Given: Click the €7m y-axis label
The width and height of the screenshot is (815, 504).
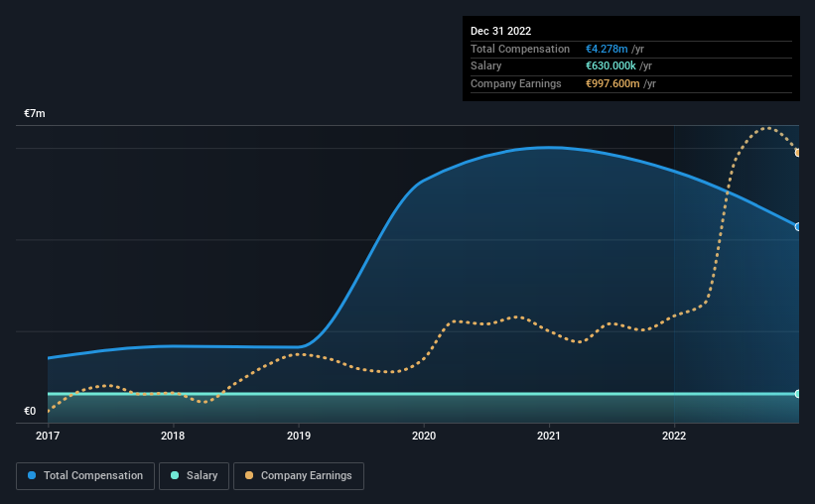Looking at the screenshot, I should 35,113.
